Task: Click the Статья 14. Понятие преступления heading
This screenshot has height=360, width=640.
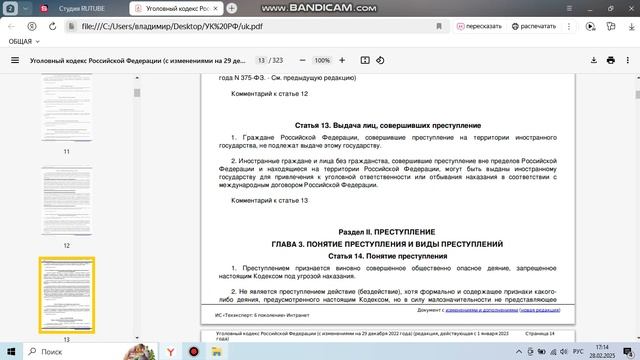Action: tap(388, 256)
